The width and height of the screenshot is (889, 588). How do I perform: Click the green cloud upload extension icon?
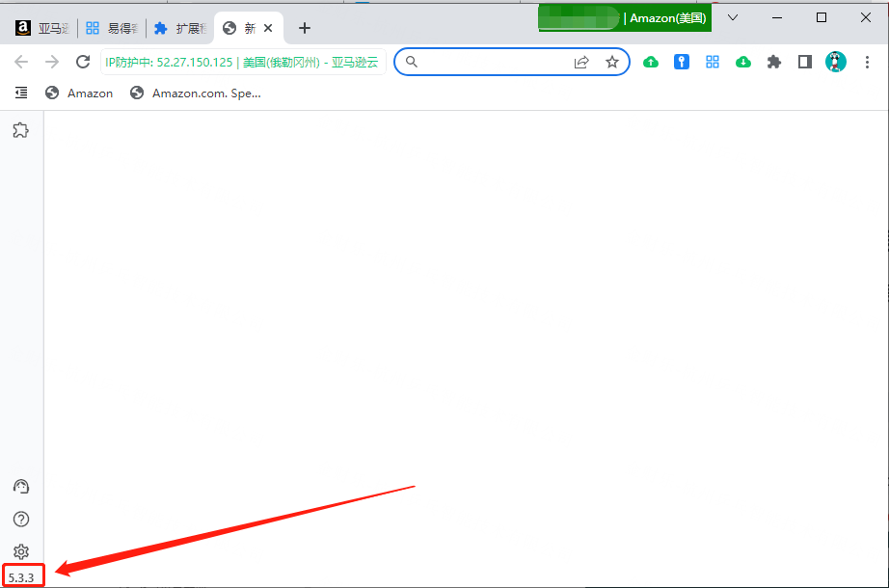tap(651, 62)
